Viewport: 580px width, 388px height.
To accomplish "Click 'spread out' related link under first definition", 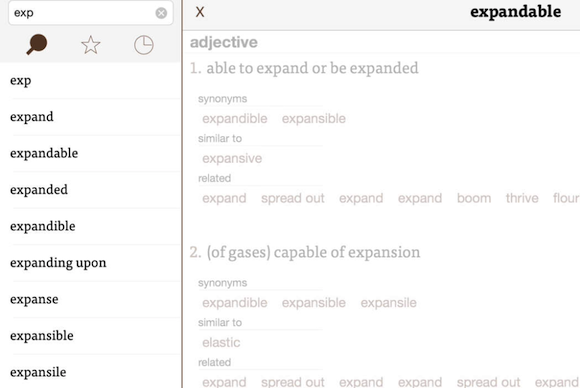I will pyautogui.click(x=293, y=198).
